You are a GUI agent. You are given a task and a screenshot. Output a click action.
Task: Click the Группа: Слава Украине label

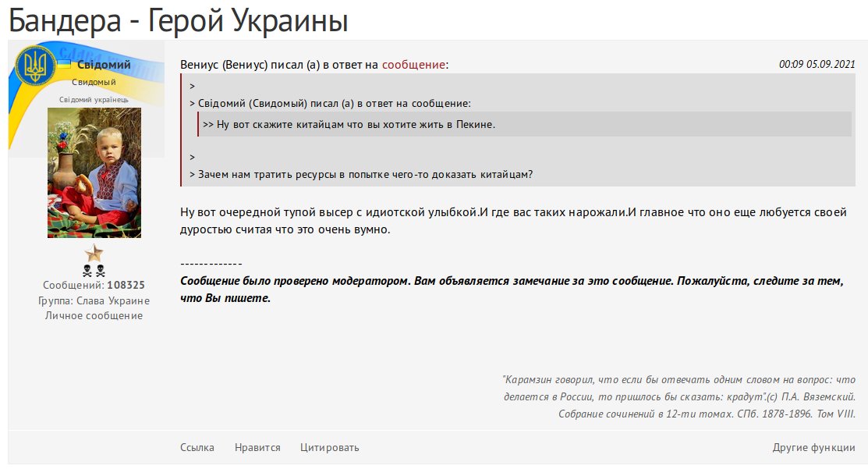click(x=94, y=300)
